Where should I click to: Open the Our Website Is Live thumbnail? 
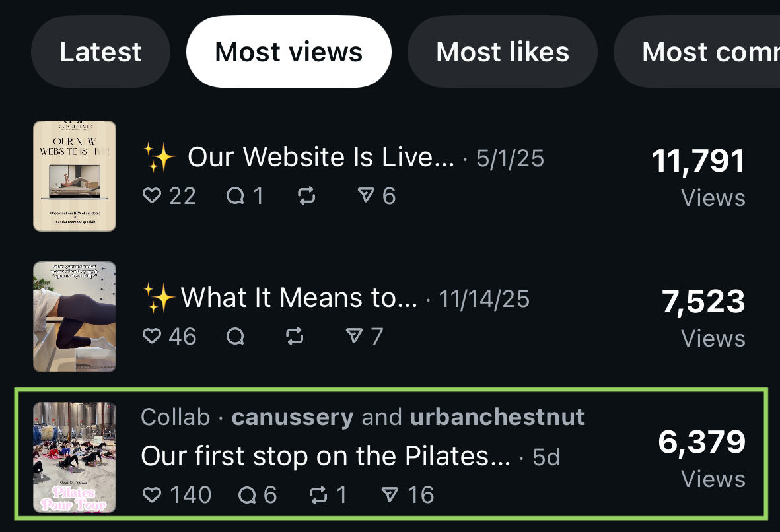point(75,176)
